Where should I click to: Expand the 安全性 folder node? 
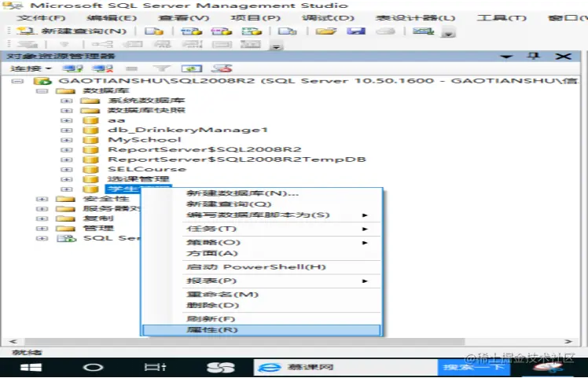[42, 199]
